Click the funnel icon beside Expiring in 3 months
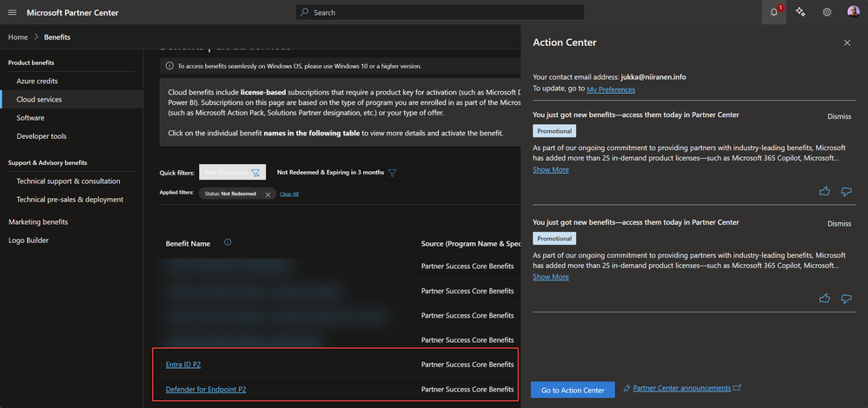The image size is (868, 408). [392, 173]
